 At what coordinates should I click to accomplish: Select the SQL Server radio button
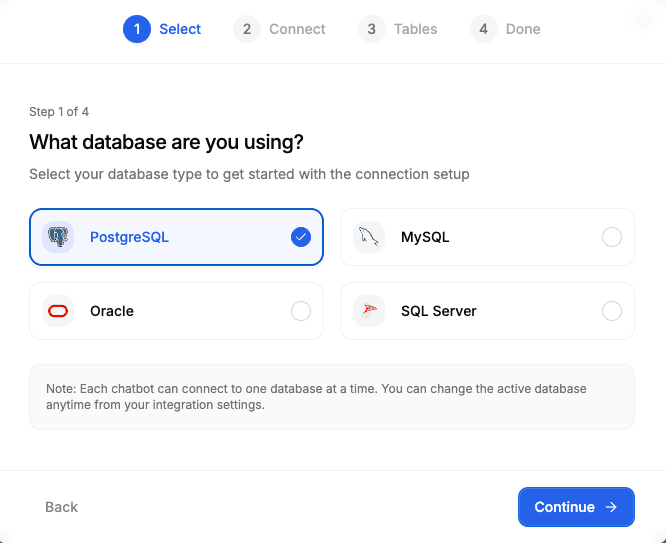click(612, 311)
